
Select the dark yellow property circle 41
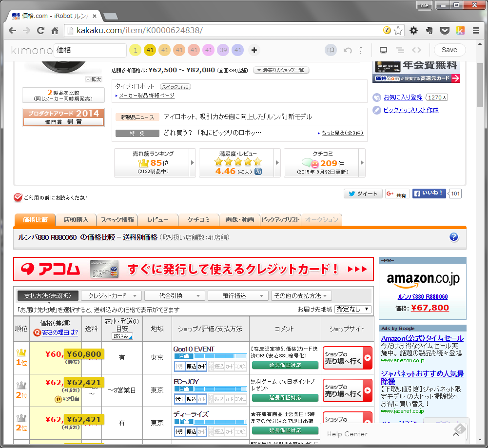coord(150,50)
